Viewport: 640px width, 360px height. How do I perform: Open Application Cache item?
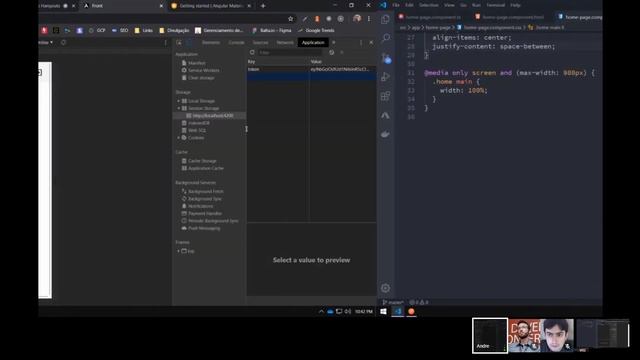pos(206,168)
